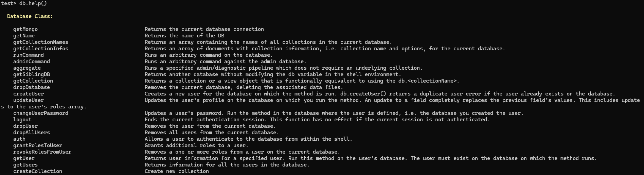Screen dimensions: 644x175
Task: Select the dropDatabase entry
Action: coord(32,87)
